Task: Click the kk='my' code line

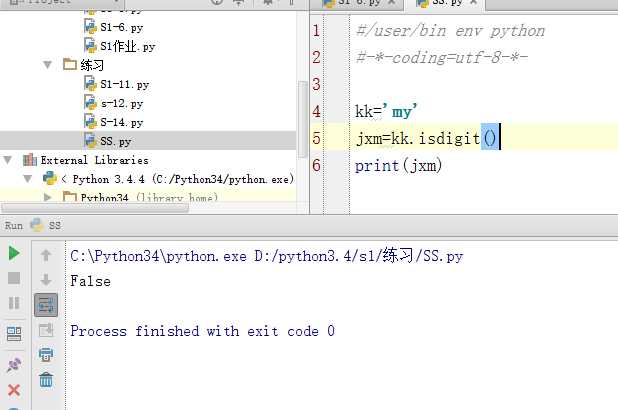Action: (x=386, y=111)
